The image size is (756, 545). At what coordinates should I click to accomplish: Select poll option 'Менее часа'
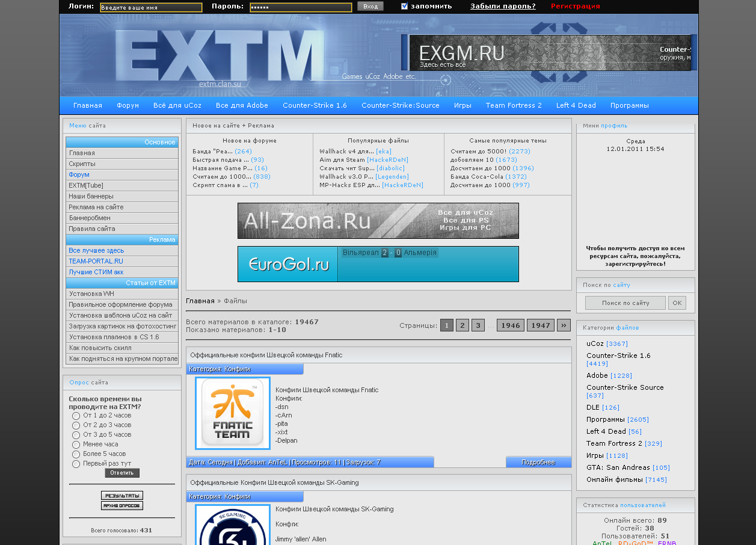[76, 445]
